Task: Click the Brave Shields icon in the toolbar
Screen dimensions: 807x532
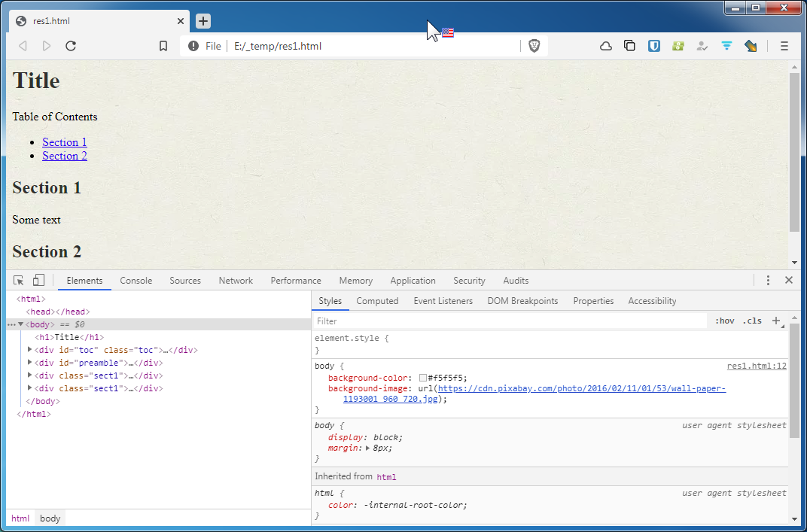Action: click(534, 46)
